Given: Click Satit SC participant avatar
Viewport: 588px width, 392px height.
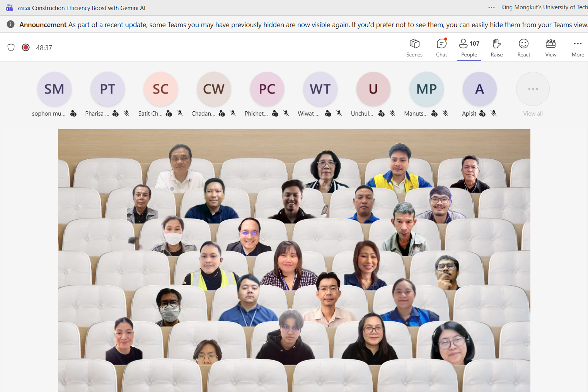Looking at the screenshot, I should coord(160,89).
